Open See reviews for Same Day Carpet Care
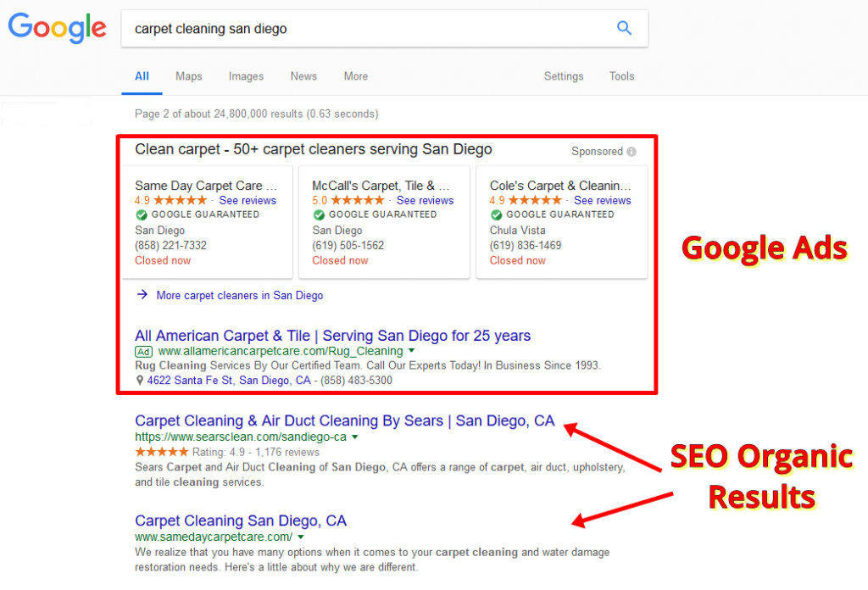 [248, 201]
